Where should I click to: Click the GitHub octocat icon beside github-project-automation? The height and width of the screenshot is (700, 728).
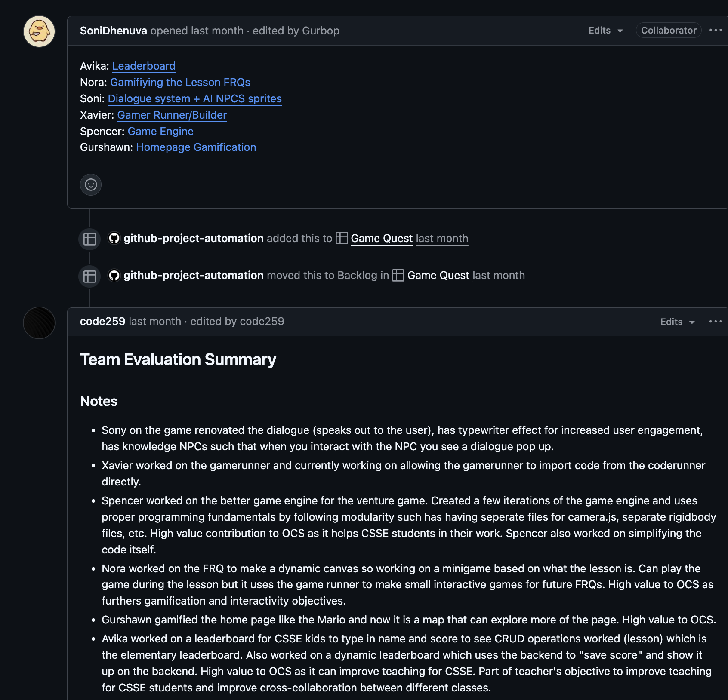(x=114, y=238)
